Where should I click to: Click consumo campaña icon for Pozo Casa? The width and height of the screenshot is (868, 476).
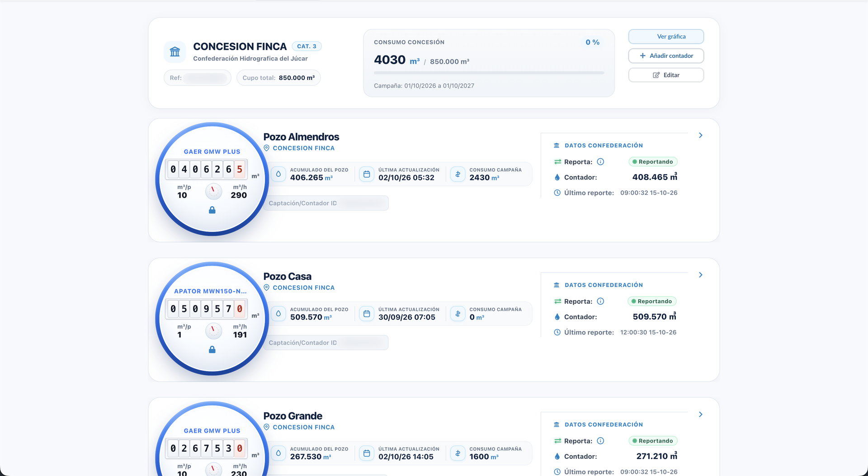tap(458, 314)
